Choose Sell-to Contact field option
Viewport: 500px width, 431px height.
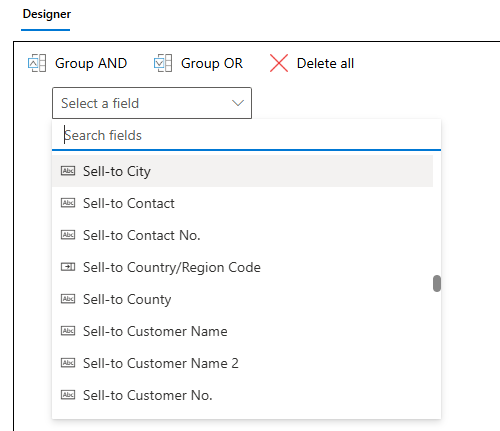[242, 203]
